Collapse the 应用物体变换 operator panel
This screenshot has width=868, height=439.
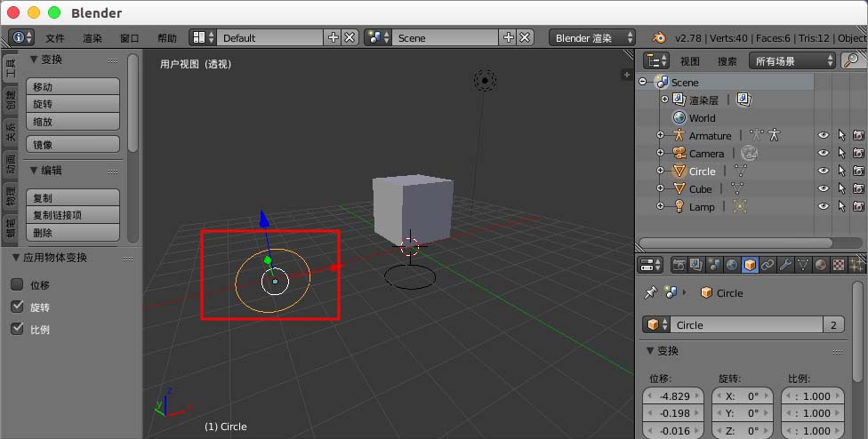point(15,258)
